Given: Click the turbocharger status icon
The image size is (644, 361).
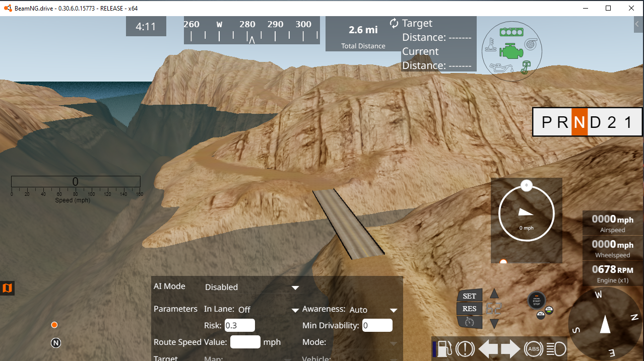Looking at the screenshot, I should tap(530, 44).
